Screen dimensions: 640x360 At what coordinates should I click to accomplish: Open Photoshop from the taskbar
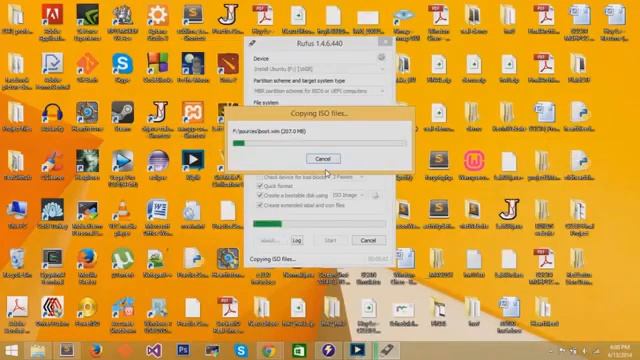(x=183, y=351)
